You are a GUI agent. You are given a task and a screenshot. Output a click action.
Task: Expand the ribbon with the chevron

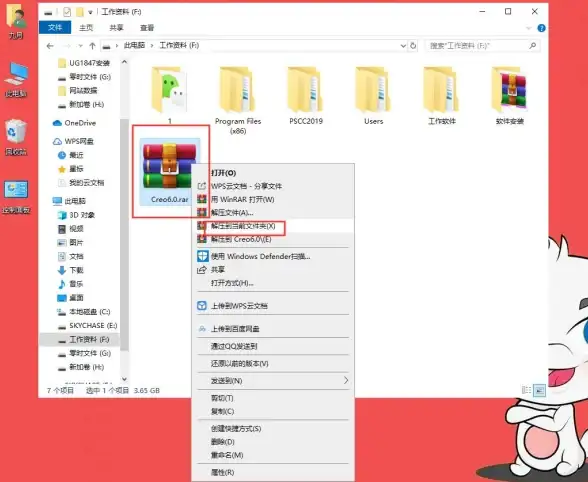(529, 28)
